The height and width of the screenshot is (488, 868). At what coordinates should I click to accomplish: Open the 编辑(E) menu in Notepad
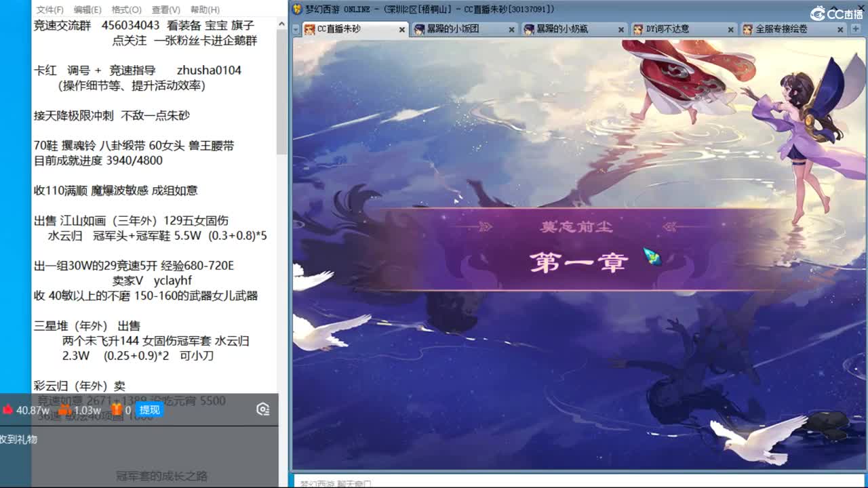[87, 9]
